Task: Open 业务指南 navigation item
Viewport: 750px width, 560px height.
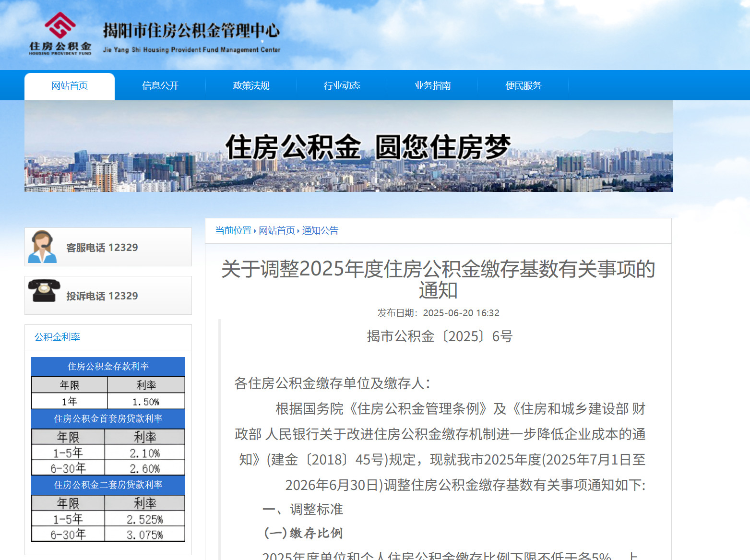Action: (433, 85)
